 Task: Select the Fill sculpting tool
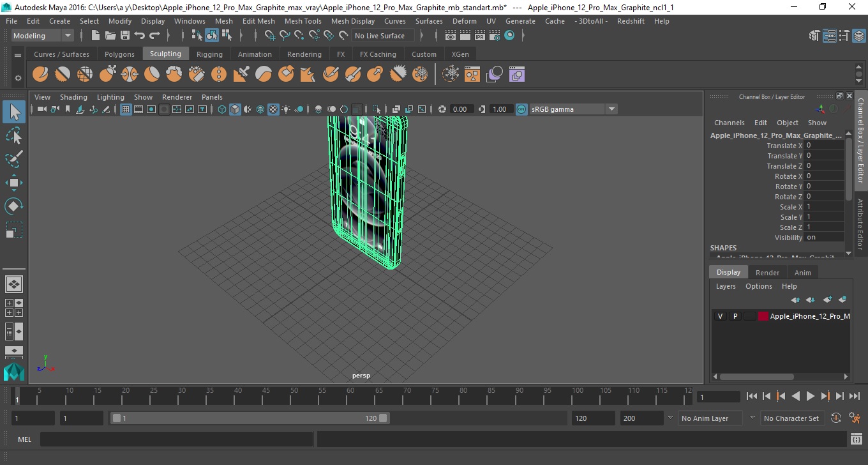pos(308,75)
